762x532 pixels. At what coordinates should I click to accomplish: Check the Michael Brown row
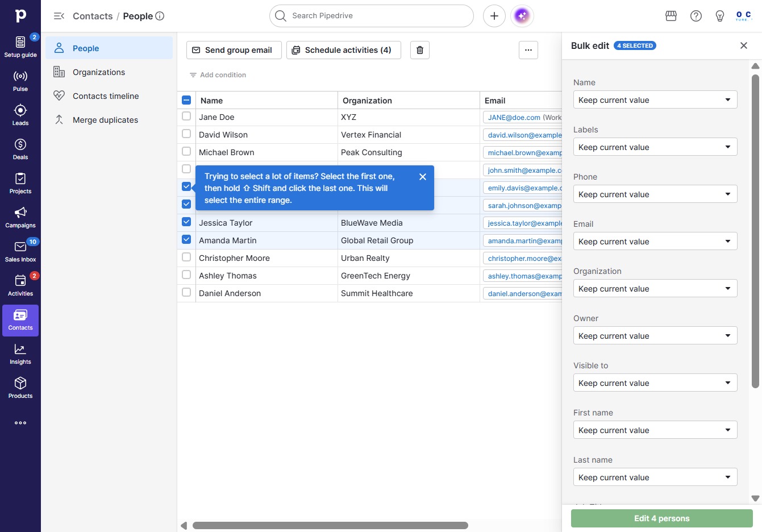click(186, 151)
